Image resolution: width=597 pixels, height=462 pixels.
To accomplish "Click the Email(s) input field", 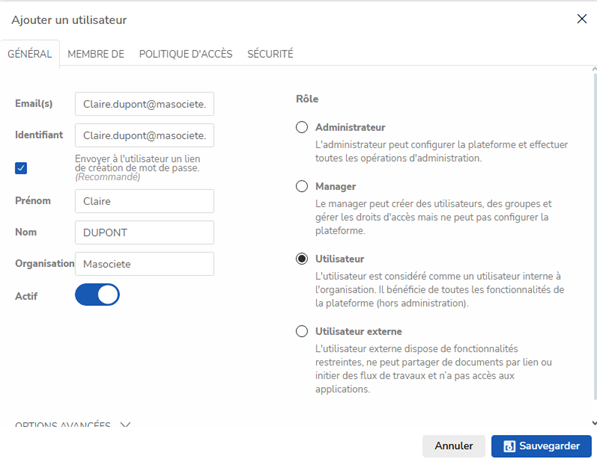I will click(144, 104).
